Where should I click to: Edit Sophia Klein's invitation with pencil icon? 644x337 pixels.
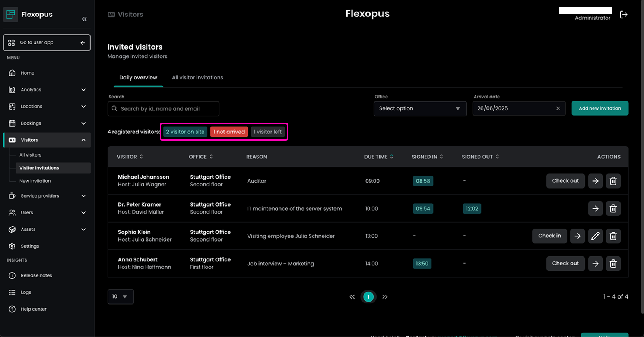595,236
